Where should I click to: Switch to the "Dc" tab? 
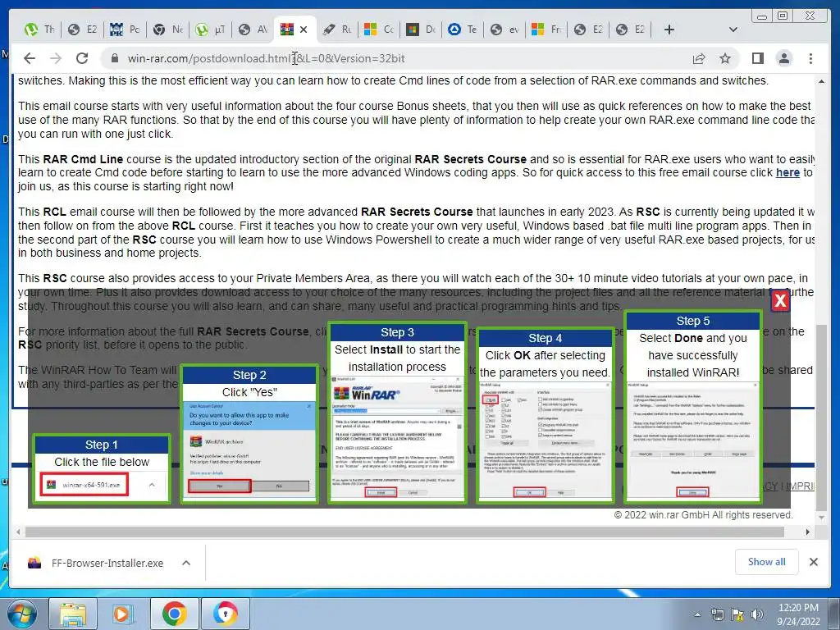(x=421, y=30)
